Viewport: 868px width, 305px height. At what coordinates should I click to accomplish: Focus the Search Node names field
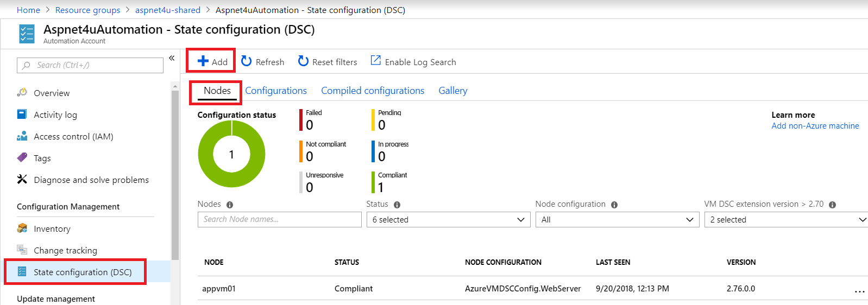coord(280,219)
